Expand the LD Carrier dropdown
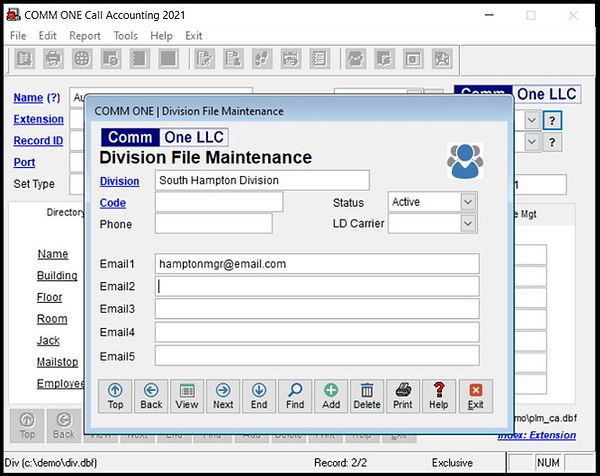Image resolution: width=600 pixels, height=476 pixels. [468, 223]
